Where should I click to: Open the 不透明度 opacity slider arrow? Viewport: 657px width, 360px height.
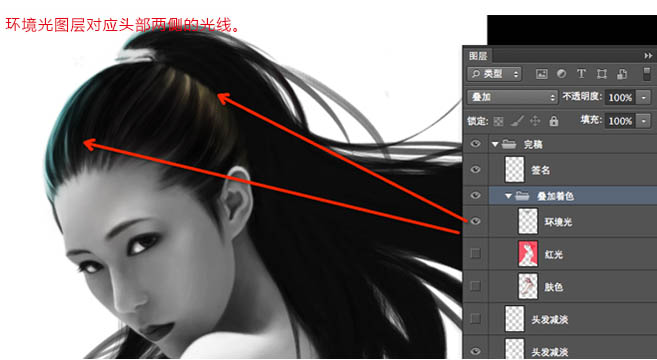coord(644,98)
